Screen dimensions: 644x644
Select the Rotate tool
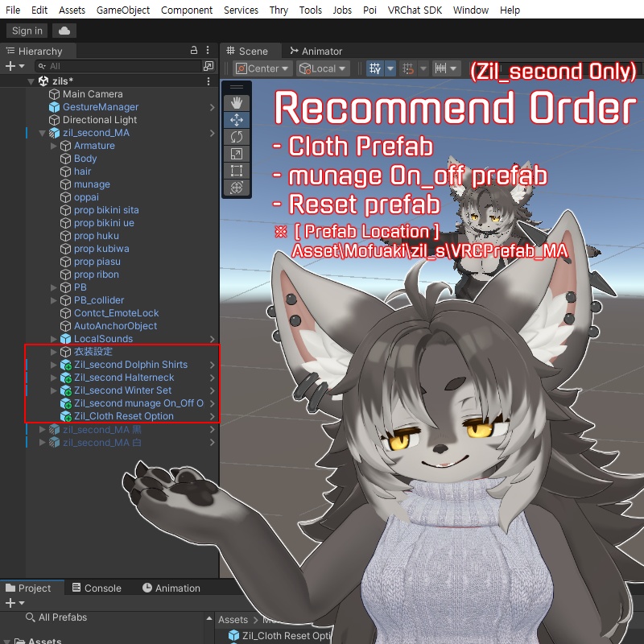coord(236,137)
